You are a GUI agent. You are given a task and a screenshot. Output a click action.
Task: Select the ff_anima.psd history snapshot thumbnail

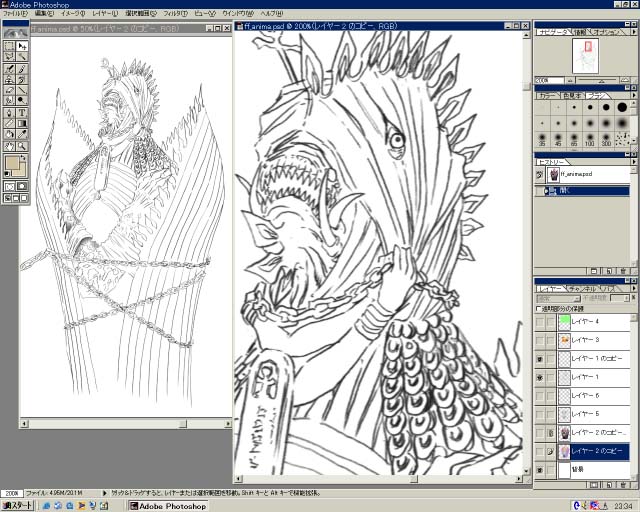coord(554,174)
